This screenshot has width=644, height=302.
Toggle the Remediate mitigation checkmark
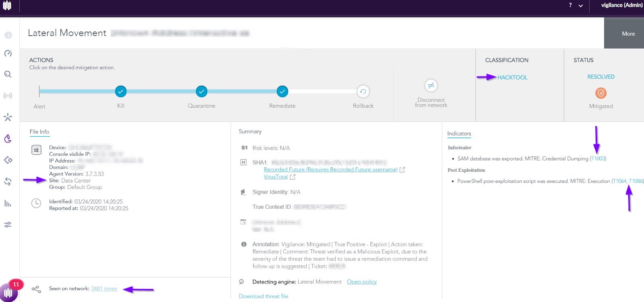[x=283, y=92]
